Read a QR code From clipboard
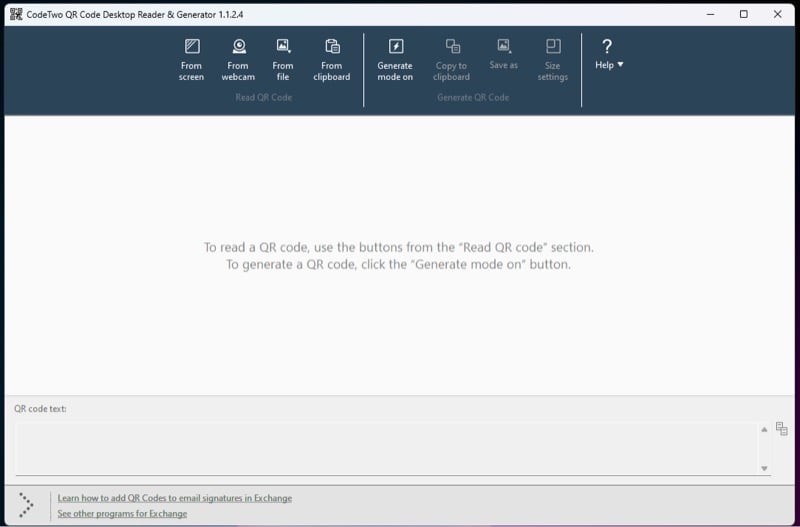 [332, 60]
